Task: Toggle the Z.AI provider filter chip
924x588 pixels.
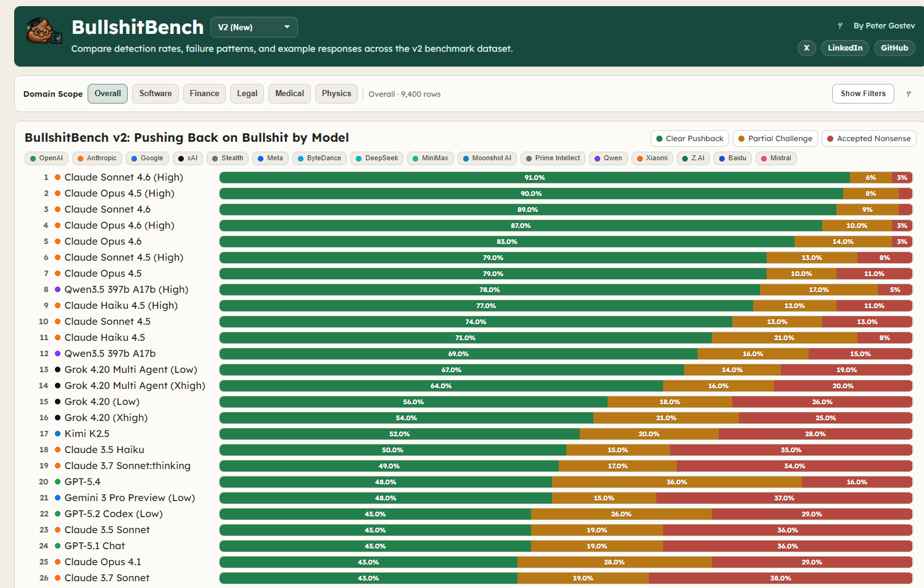Action: (x=693, y=158)
